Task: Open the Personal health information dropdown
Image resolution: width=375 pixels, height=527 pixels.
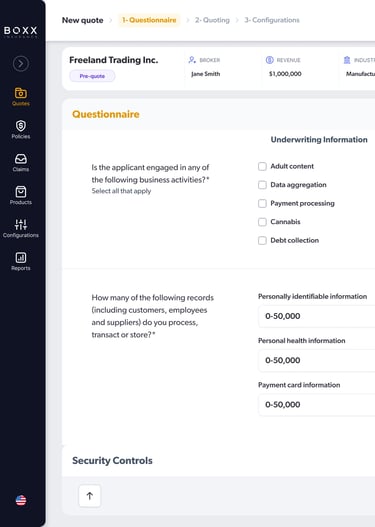Action: [317, 360]
